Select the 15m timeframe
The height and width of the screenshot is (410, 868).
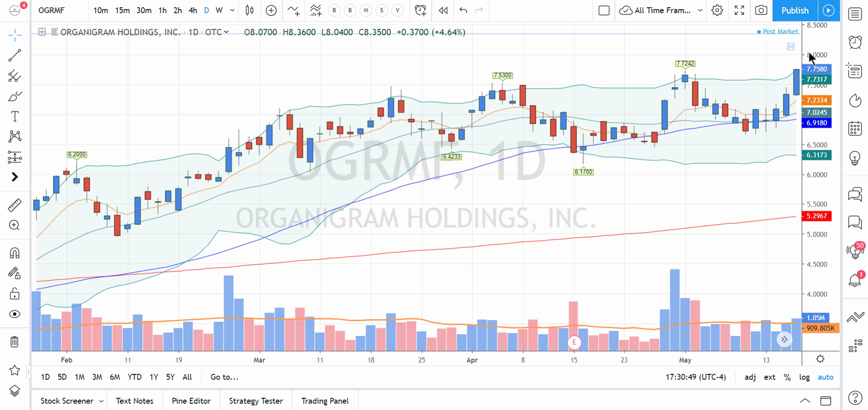coord(122,10)
